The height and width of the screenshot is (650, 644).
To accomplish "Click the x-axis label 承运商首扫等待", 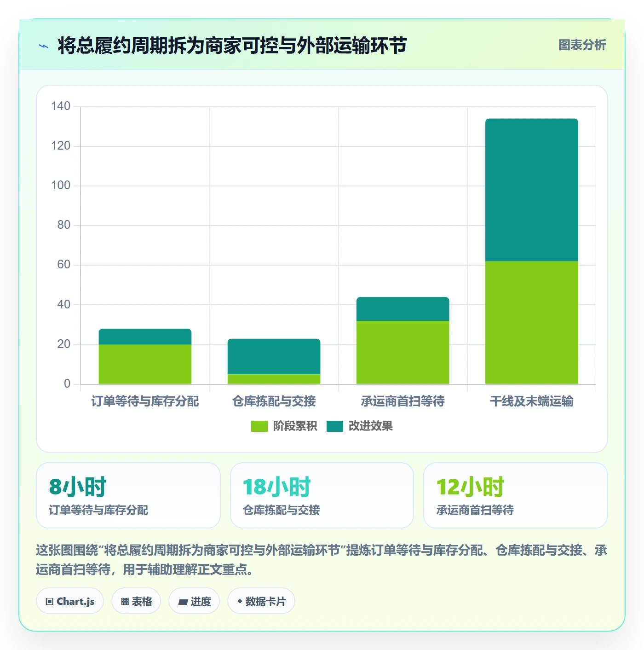I will click(403, 401).
